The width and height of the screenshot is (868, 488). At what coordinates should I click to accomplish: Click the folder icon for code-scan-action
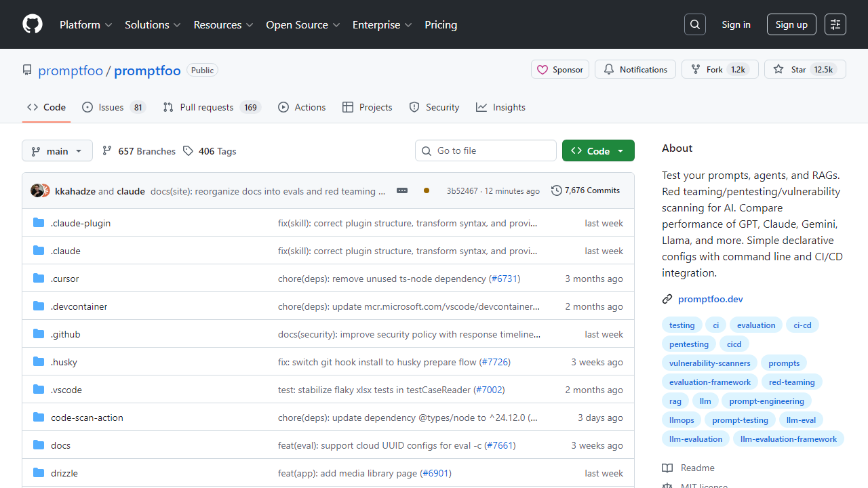pyautogui.click(x=39, y=418)
